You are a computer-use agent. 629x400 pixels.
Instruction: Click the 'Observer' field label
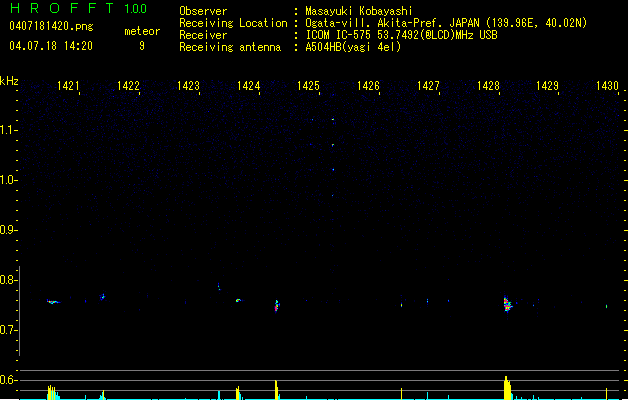click(203, 11)
